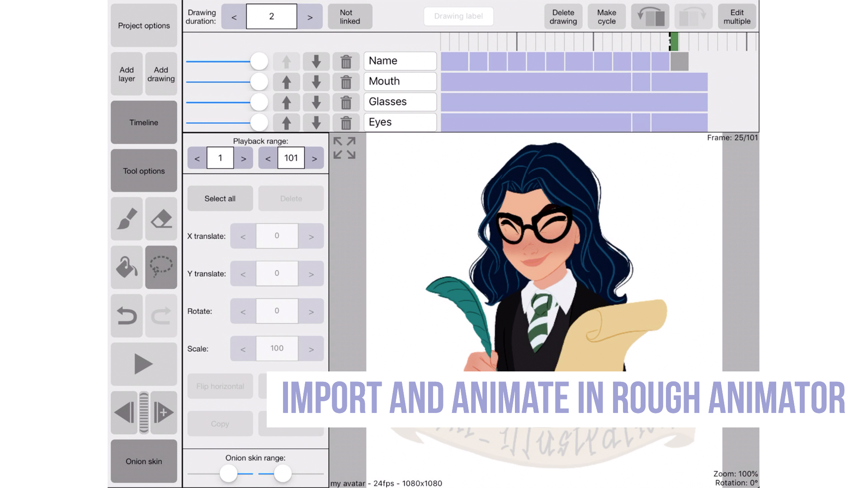Adjust the Eyes layer opacity slider
This screenshot has width=868, height=488.
click(x=259, y=122)
